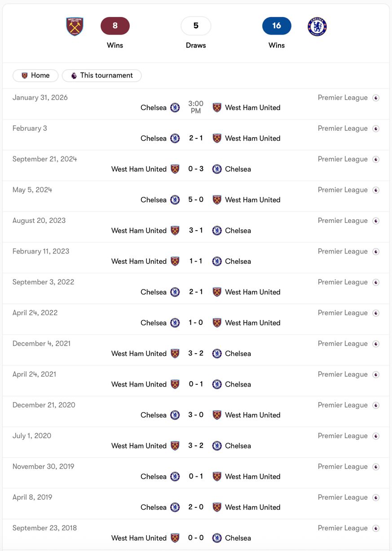
Task: Click West Ham badge in September 21, 2024 match
Action: click(175, 169)
